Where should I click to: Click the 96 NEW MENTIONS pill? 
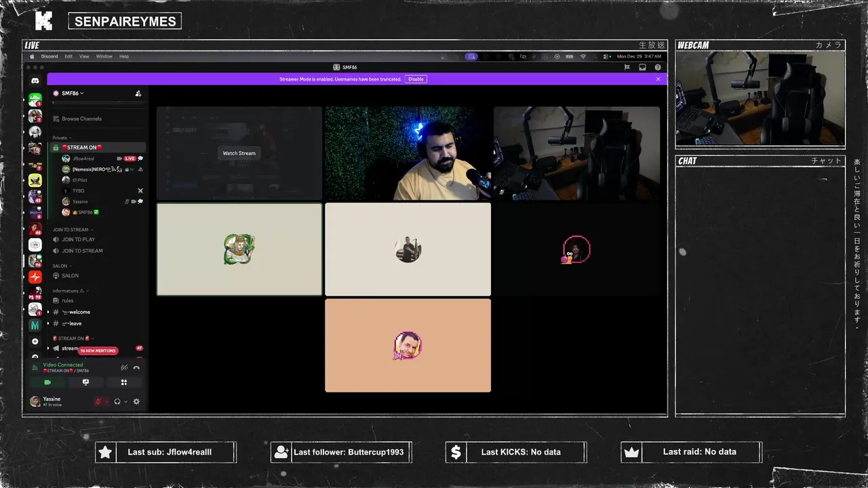tap(98, 350)
